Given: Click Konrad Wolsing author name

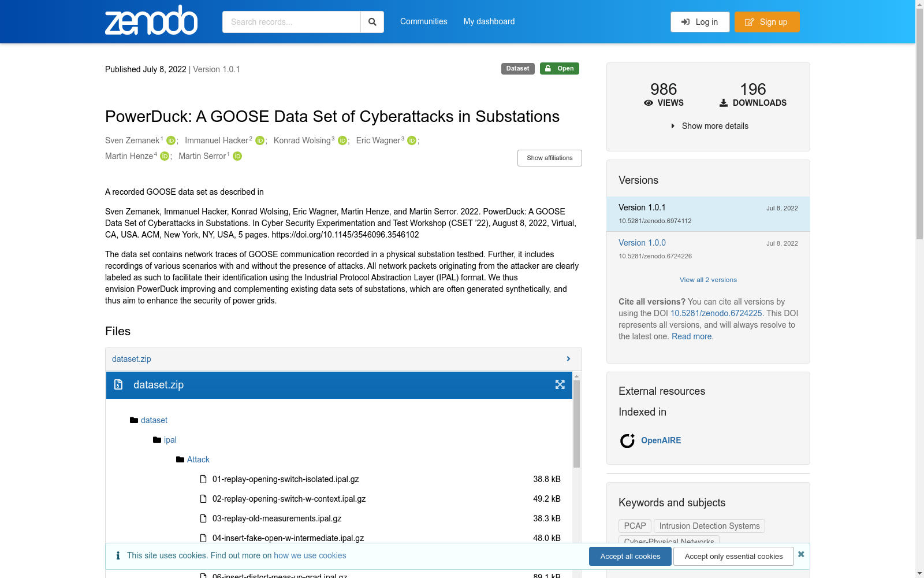Looking at the screenshot, I should click(302, 140).
